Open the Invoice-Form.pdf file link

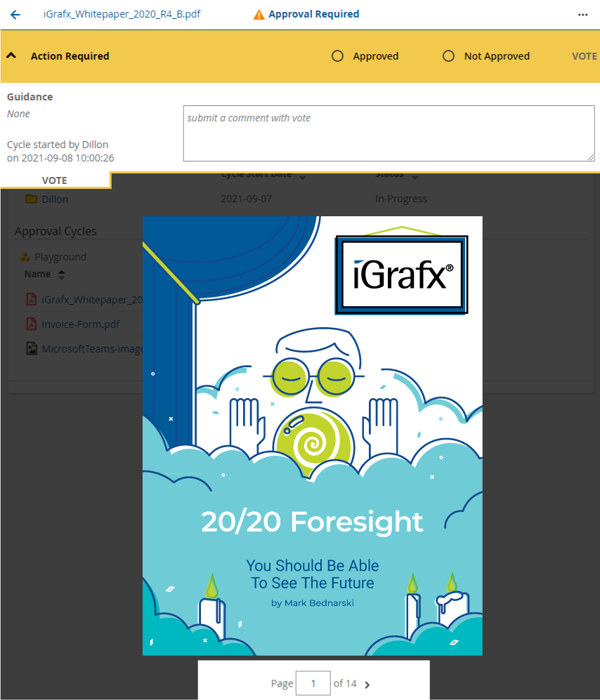pos(80,324)
